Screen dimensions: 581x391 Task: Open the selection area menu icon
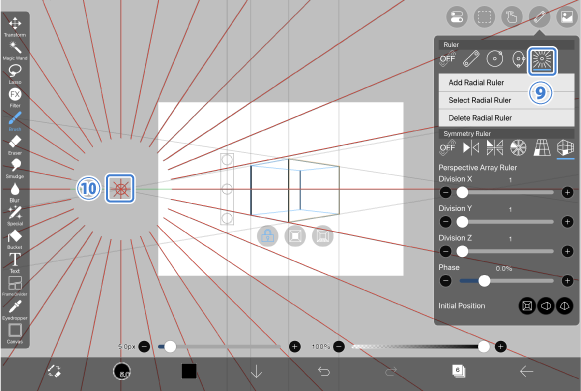click(484, 17)
